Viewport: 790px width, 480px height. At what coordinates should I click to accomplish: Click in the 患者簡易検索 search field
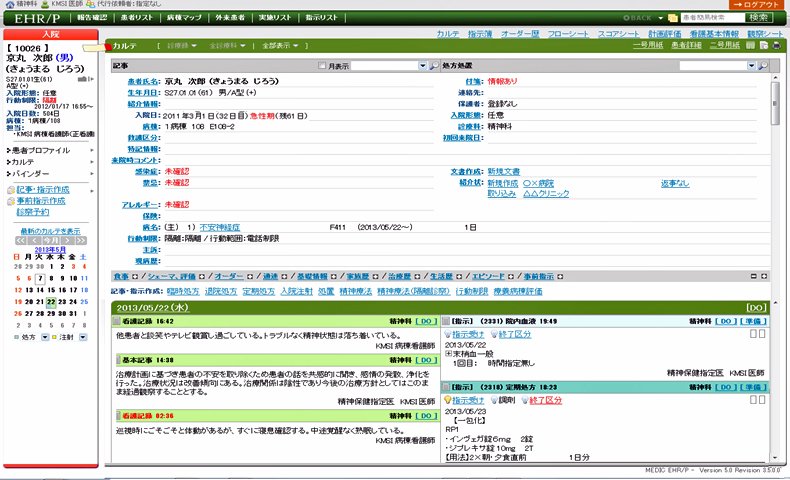click(x=712, y=18)
